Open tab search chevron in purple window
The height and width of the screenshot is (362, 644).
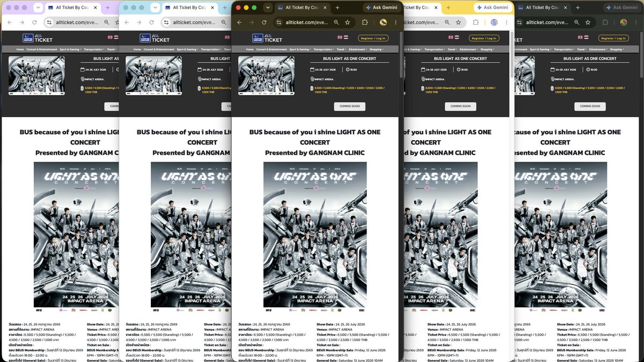(38, 8)
